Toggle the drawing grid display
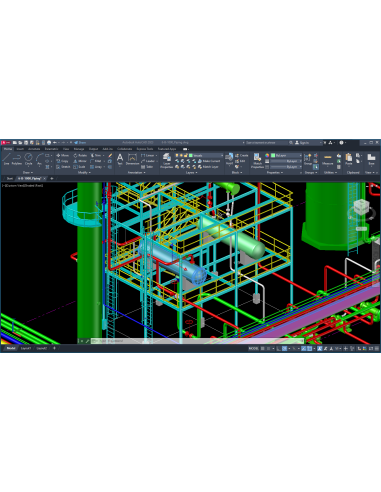The width and height of the screenshot is (381, 492). tap(263, 348)
